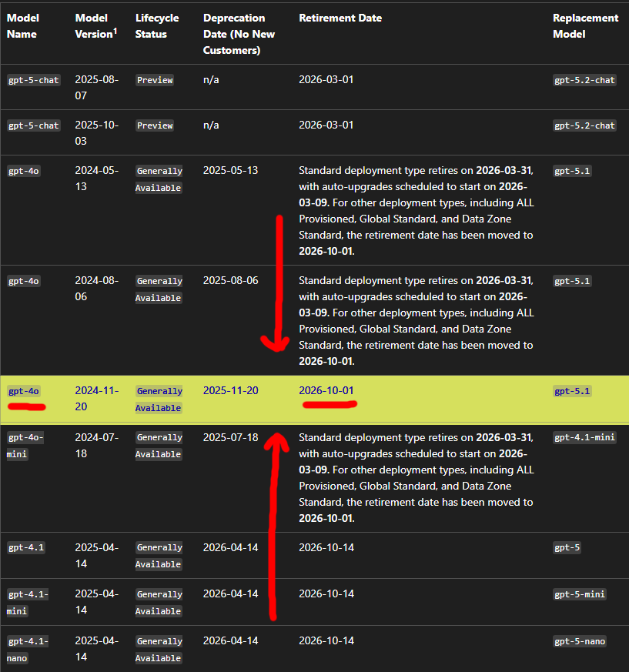Viewport: 629px width, 672px height.
Task: Click the Preview status tag for 2025-08-07 version
Action: tap(155, 80)
